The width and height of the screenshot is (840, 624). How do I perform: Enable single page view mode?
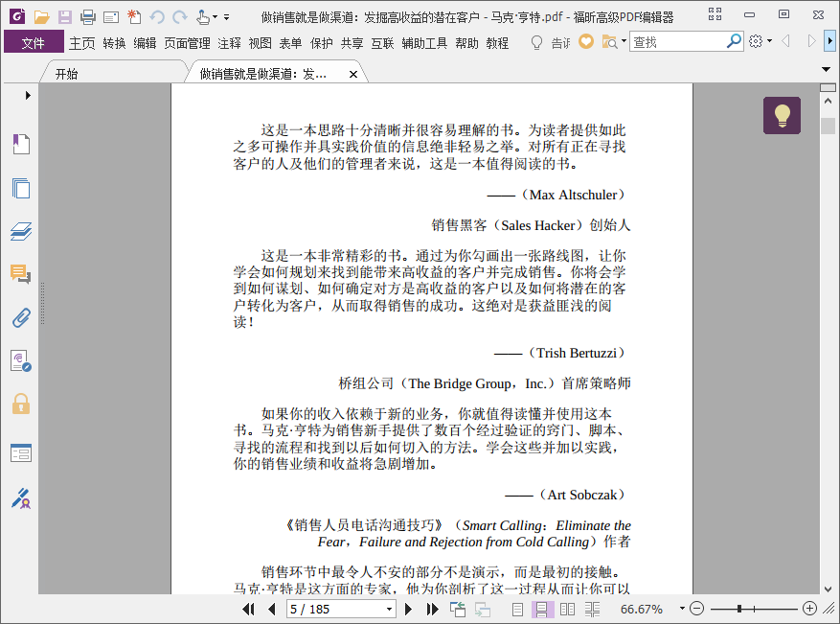(x=517, y=609)
